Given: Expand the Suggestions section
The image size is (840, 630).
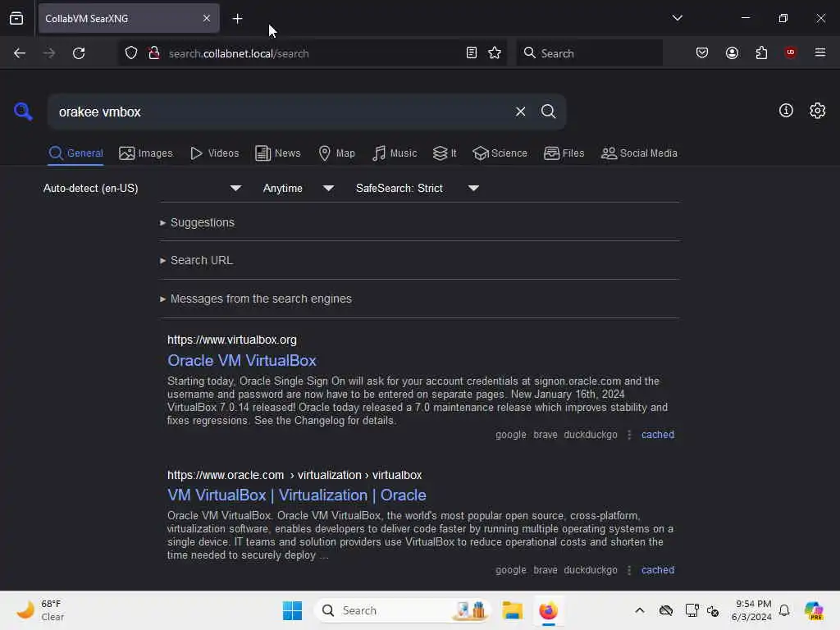Looking at the screenshot, I should tap(197, 222).
